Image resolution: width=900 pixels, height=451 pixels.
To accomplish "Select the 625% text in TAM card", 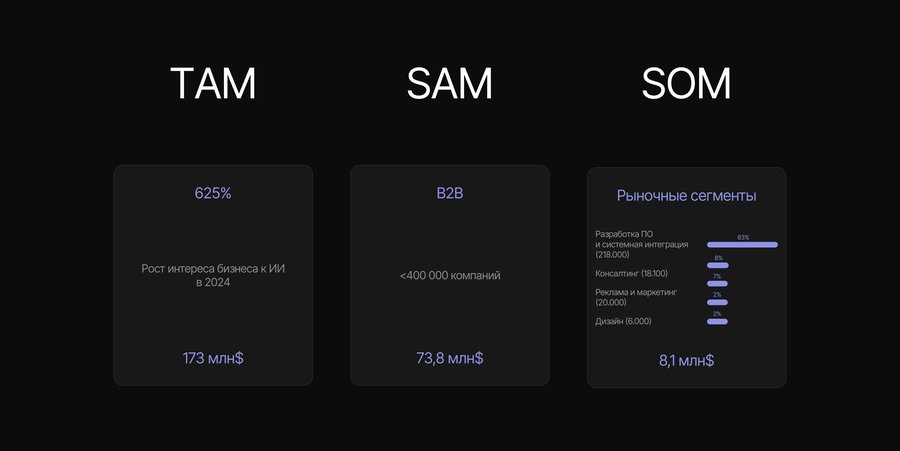I will (x=213, y=193).
